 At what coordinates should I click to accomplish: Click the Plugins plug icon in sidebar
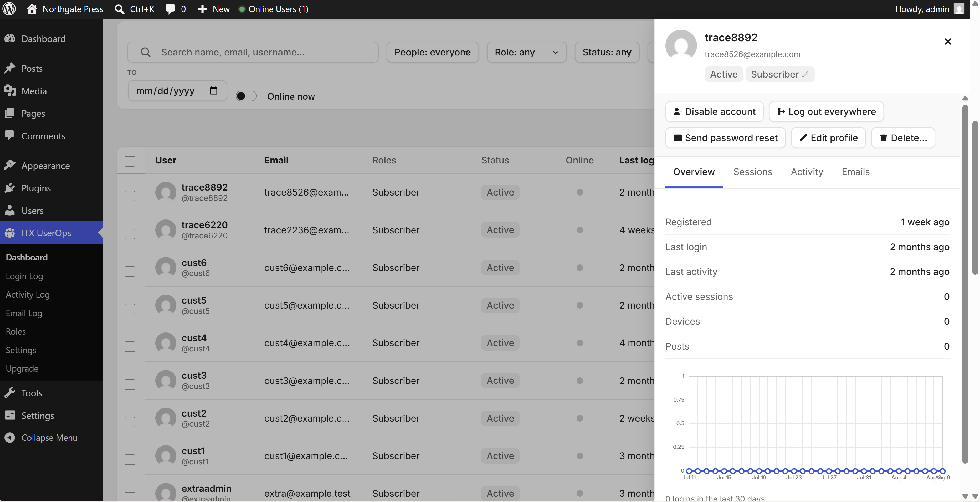[x=10, y=188]
